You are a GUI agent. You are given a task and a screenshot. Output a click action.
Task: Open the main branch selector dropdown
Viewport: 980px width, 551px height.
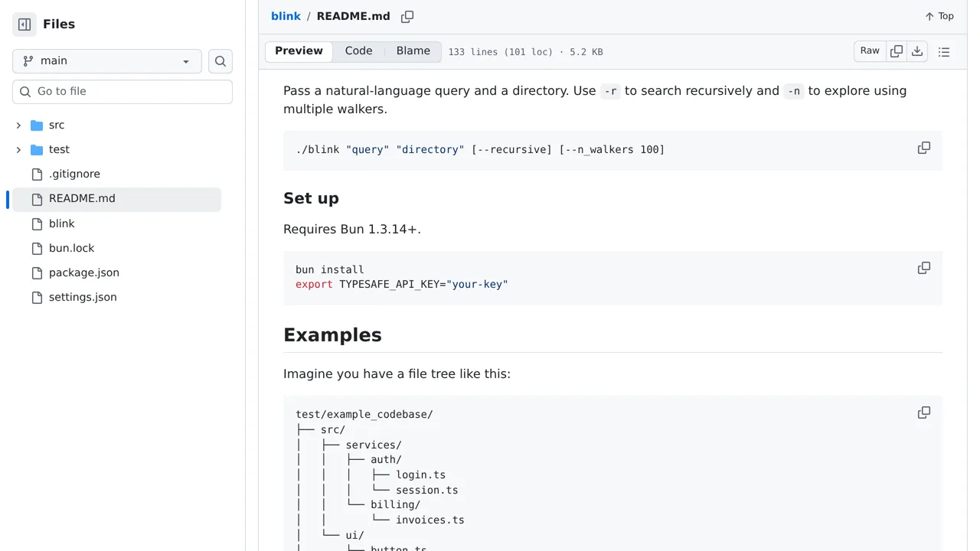click(107, 61)
